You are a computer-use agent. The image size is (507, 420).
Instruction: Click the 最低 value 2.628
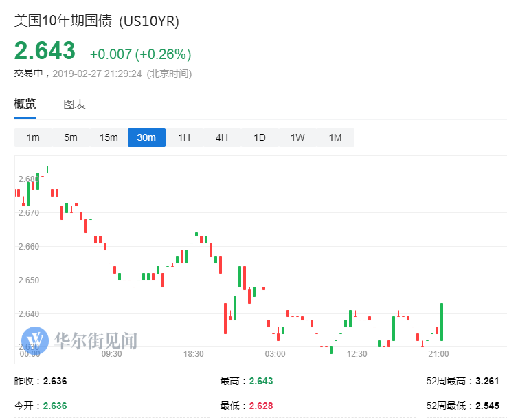(261, 406)
